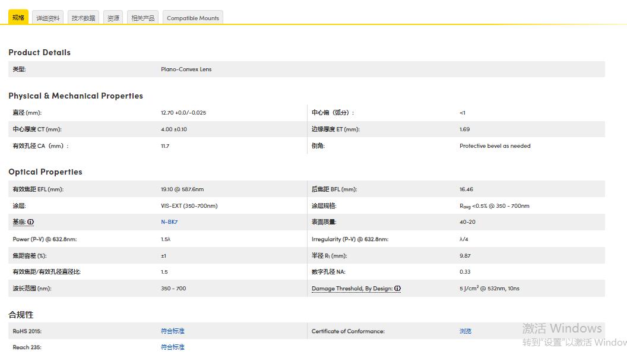Click 符合标准 link for RoHS 2015
Viewport: 627px width, 364px height.
click(x=173, y=331)
